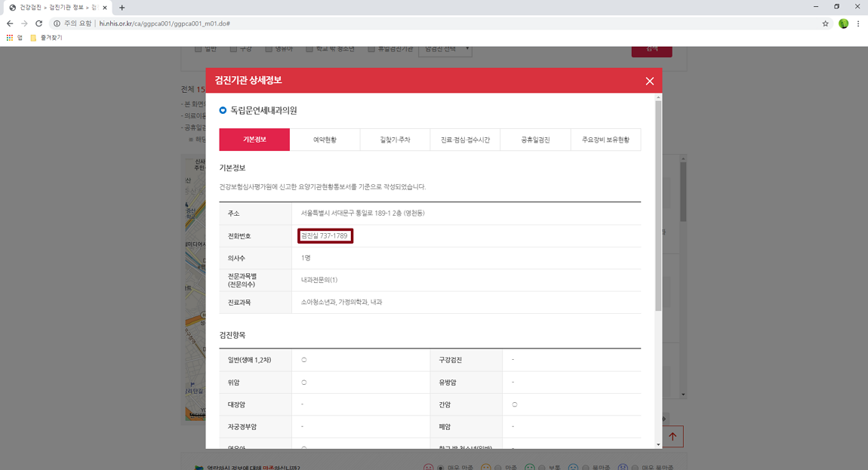
Task: Toggle the 구강 checkbox in search filters
Action: [233, 49]
